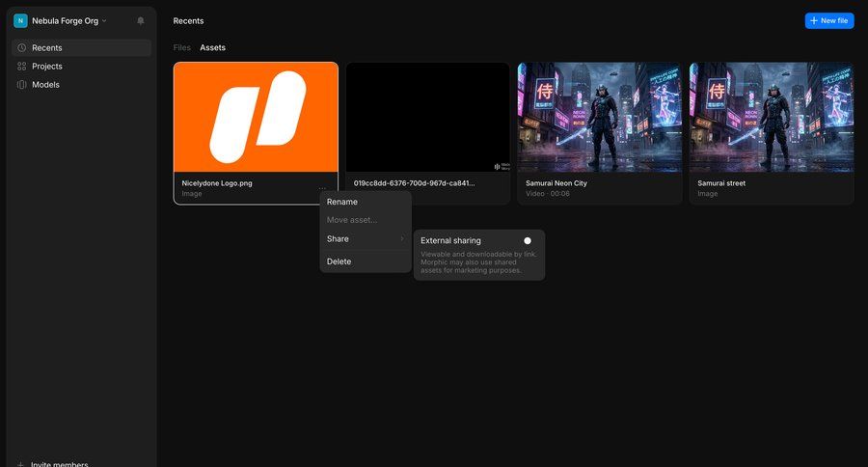Click the New file button
The height and width of the screenshot is (467, 868).
pos(828,20)
